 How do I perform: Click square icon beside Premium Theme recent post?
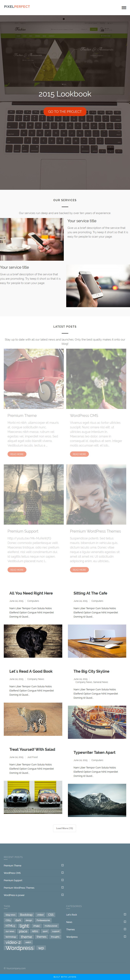pos(62,865)
